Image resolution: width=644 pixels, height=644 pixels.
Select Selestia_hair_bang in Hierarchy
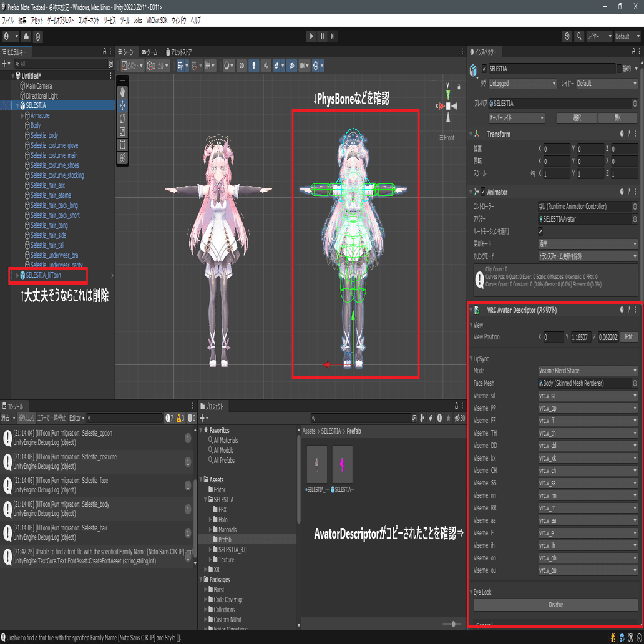49,225
